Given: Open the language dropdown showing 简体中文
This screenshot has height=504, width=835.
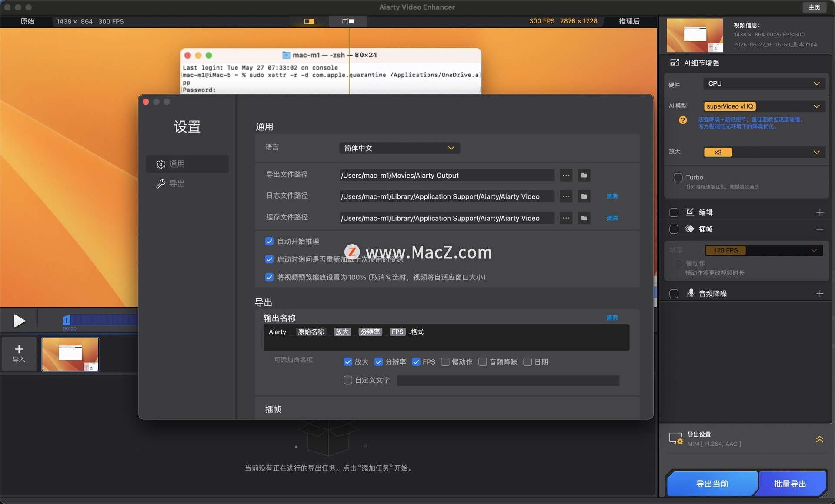Looking at the screenshot, I should pos(399,148).
